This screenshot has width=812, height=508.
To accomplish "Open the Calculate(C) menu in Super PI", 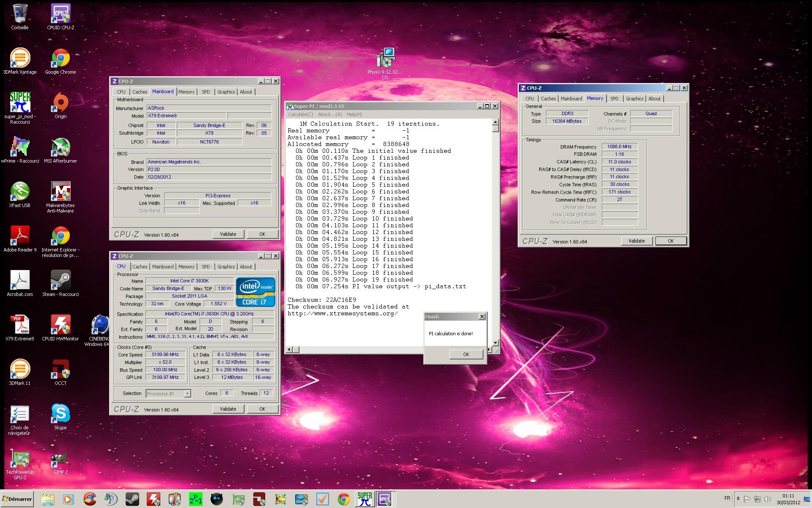I will click(300, 114).
